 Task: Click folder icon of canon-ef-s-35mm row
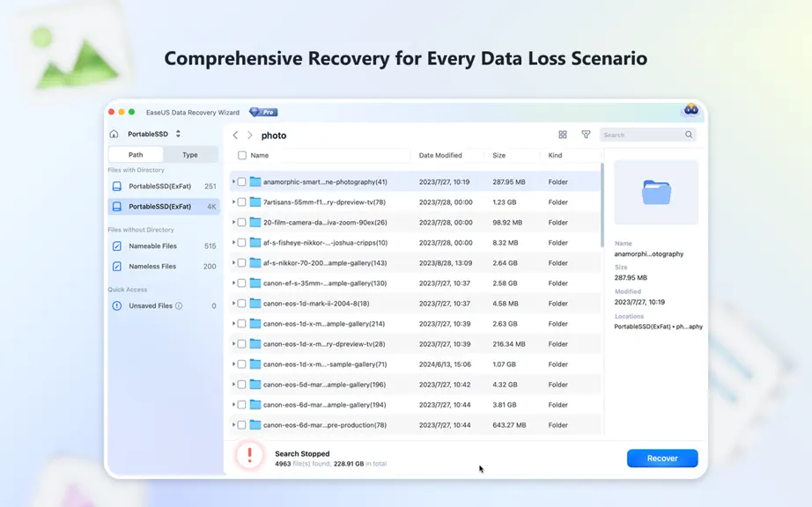pos(255,283)
